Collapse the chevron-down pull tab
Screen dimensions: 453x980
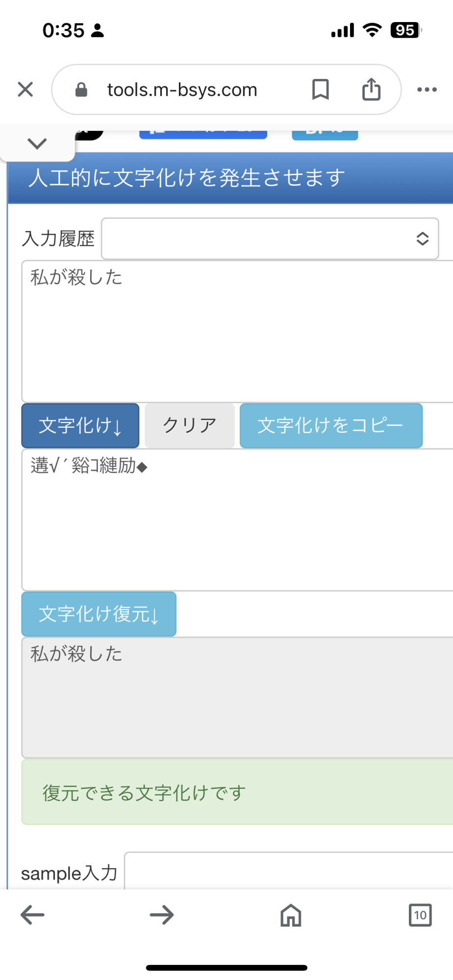tap(37, 144)
